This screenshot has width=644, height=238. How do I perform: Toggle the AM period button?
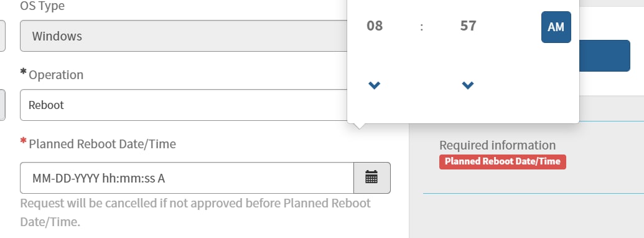(x=556, y=27)
